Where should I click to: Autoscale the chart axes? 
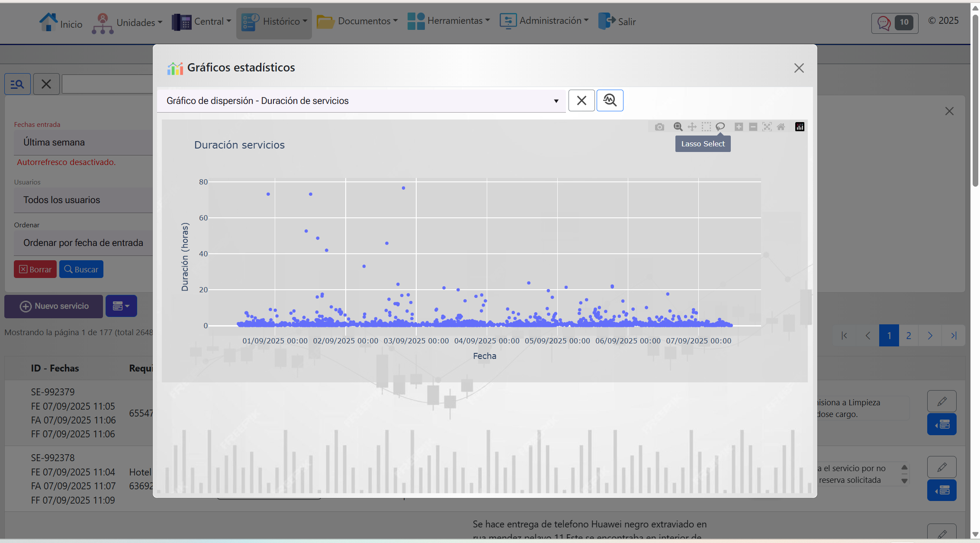[767, 127]
